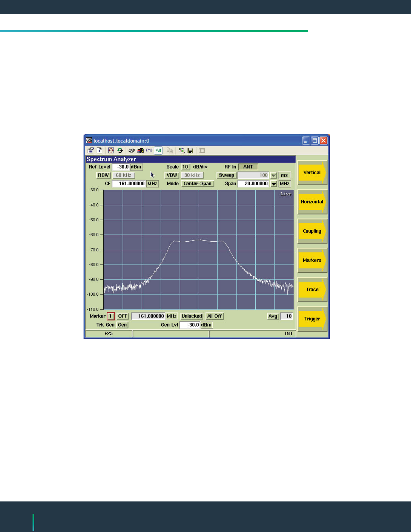Click the VNC window title icon
This screenshot has height=532, width=411.
coord(89,140)
